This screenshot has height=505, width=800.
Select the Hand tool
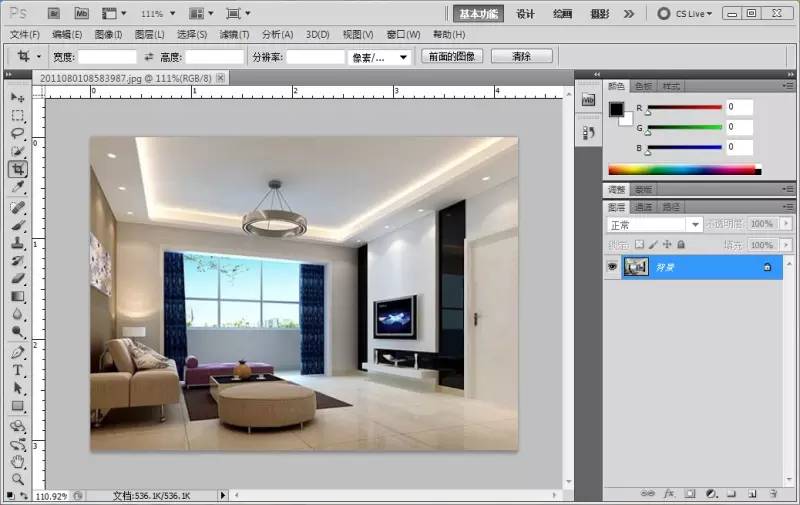click(18, 462)
